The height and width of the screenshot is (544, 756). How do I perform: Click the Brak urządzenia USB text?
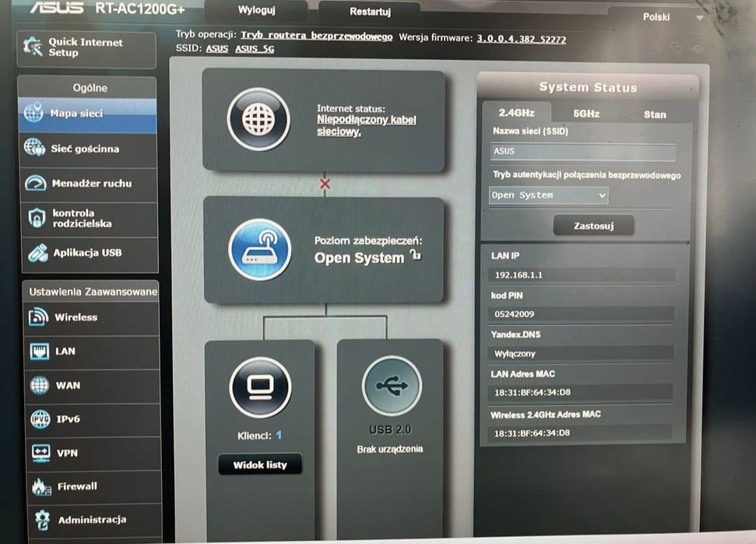pos(389,449)
